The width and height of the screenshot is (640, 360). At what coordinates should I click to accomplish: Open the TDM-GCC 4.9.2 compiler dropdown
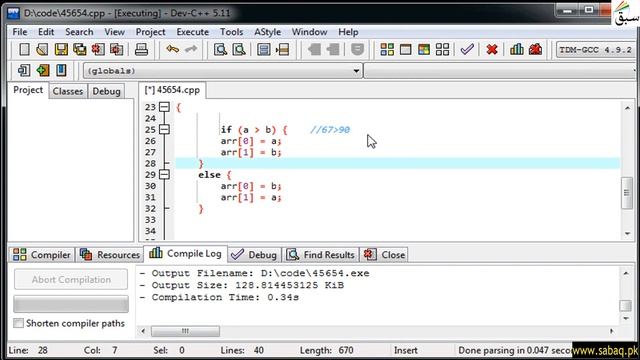click(596, 50)
